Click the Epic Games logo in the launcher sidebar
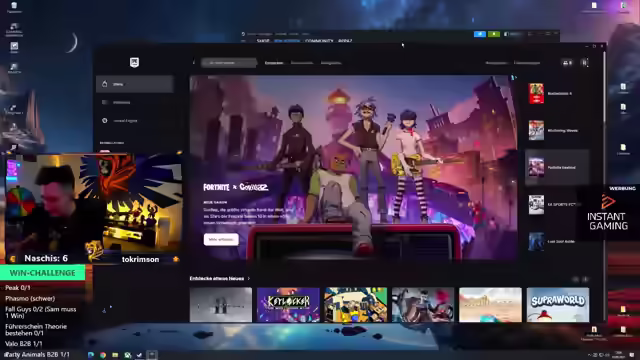This screenshot has width=640, height=360. click(134, 62)
